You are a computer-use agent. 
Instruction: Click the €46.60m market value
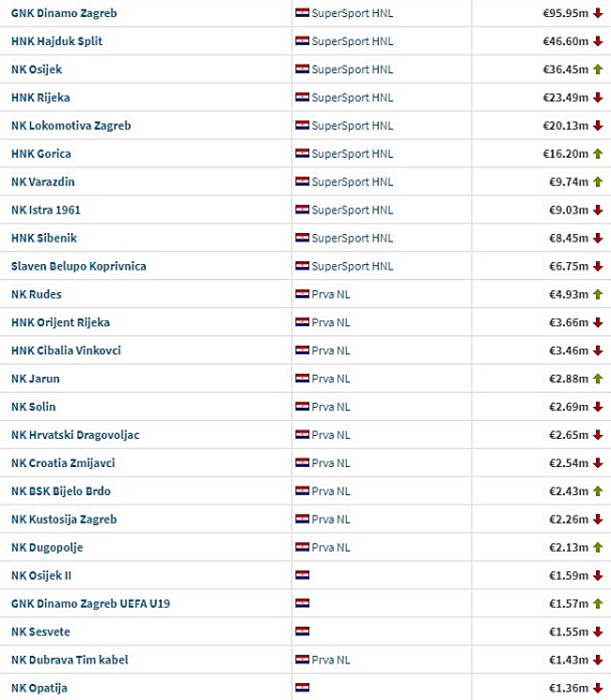point(566,41)
